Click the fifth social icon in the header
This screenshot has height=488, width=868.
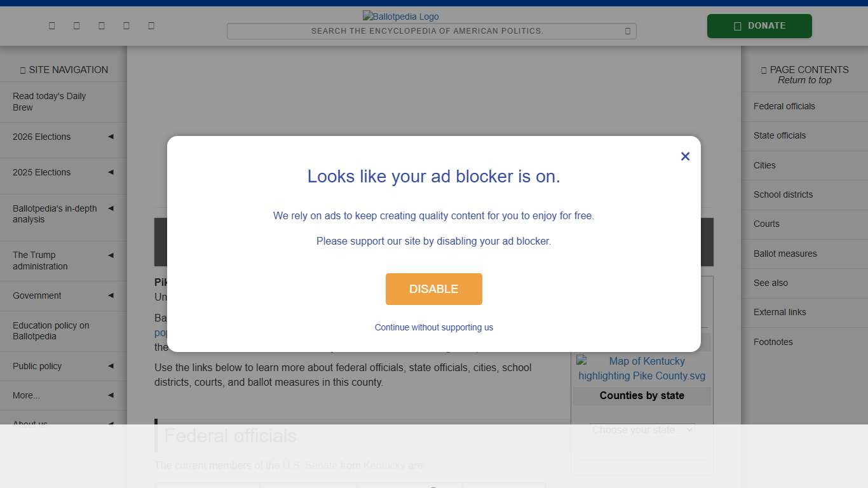[x=151, y=25]
